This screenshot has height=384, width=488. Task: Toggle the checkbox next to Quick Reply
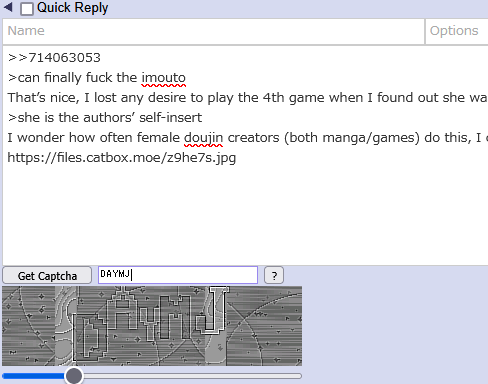click(x=27, y=9)
